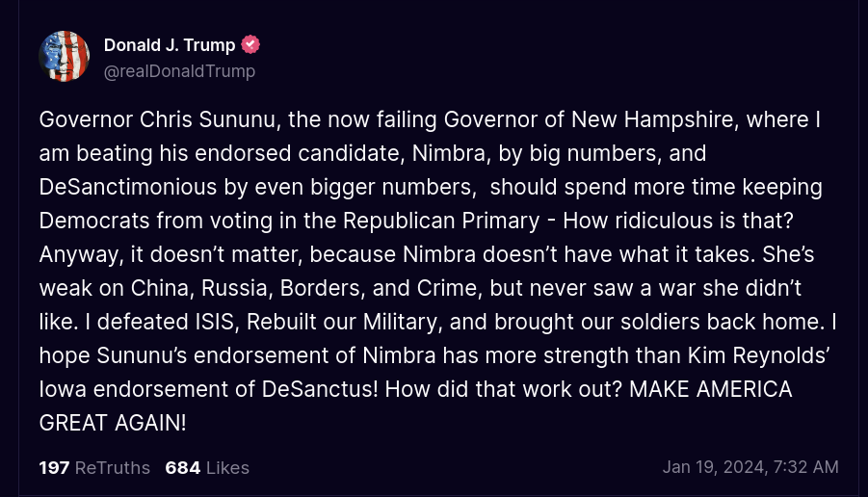Viewport: 868px width, 497px height.
Task: Select the phrase Governor Chris Sununu
Action: [x=157, y=120]
